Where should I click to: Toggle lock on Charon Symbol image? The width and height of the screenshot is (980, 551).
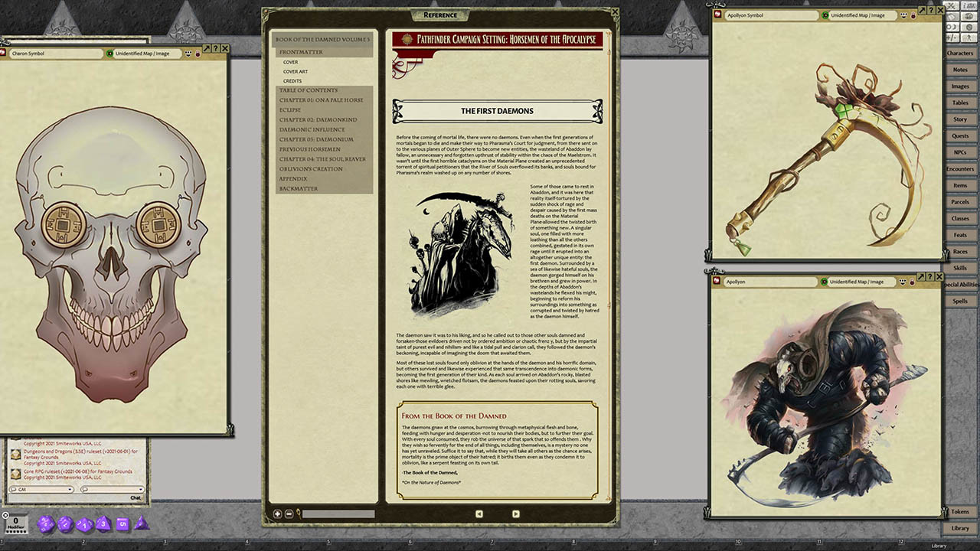pyautogui.click(x=198, y=54)
